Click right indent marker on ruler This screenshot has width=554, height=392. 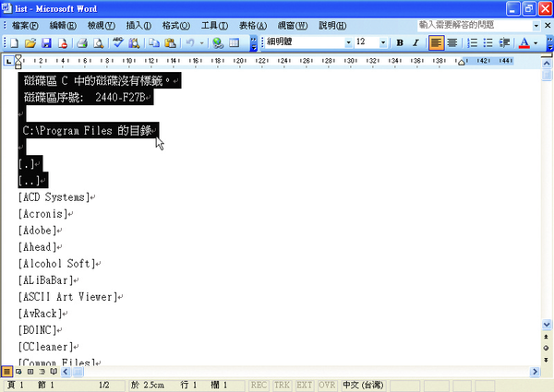point(461,63)
